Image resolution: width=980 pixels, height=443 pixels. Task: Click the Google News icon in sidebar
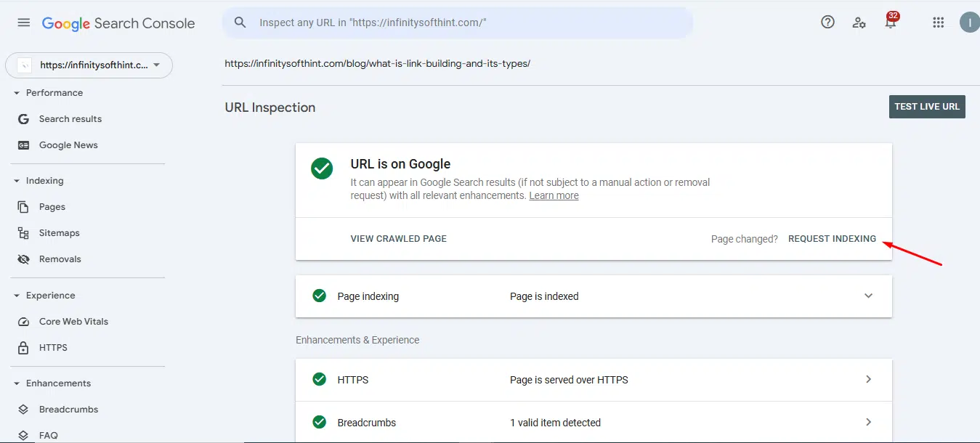pos(24,145)
